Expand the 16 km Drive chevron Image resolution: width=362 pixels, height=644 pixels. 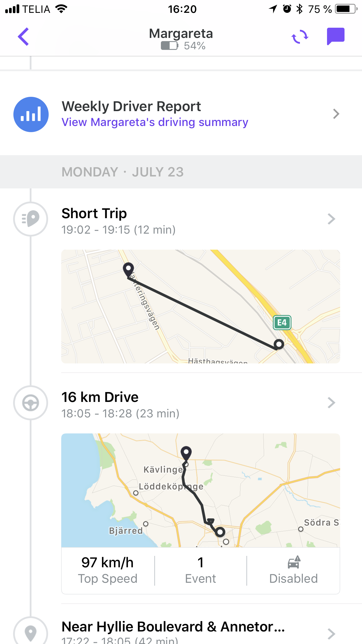pyautogui.click(x=331, y=403)
